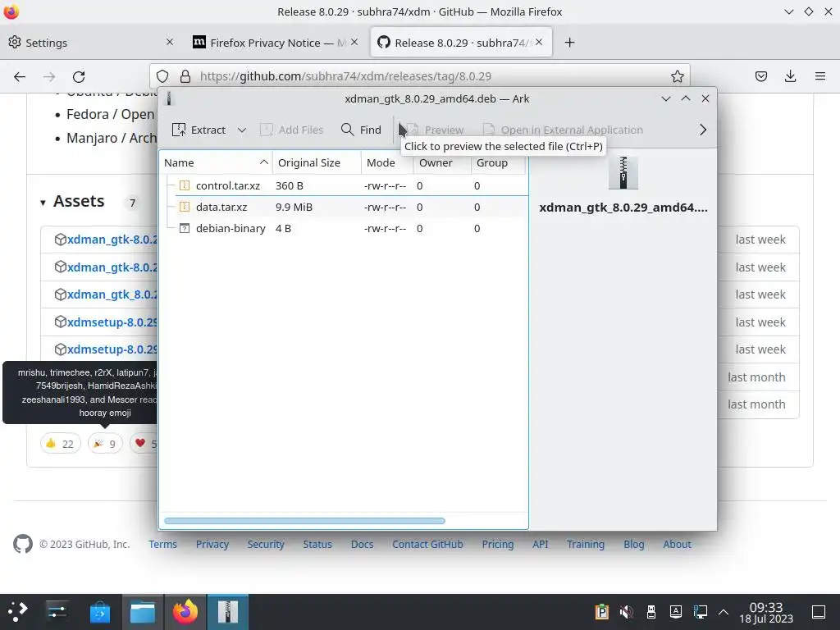Open the Blog footer link
This screenshot has width=840, height=630.
point(634,545)
